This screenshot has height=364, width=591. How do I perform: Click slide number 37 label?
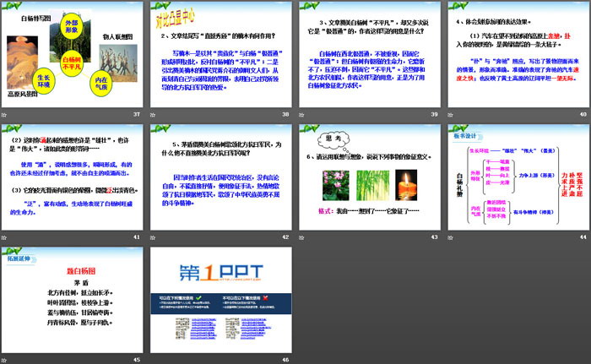click(x=137, y=114)
